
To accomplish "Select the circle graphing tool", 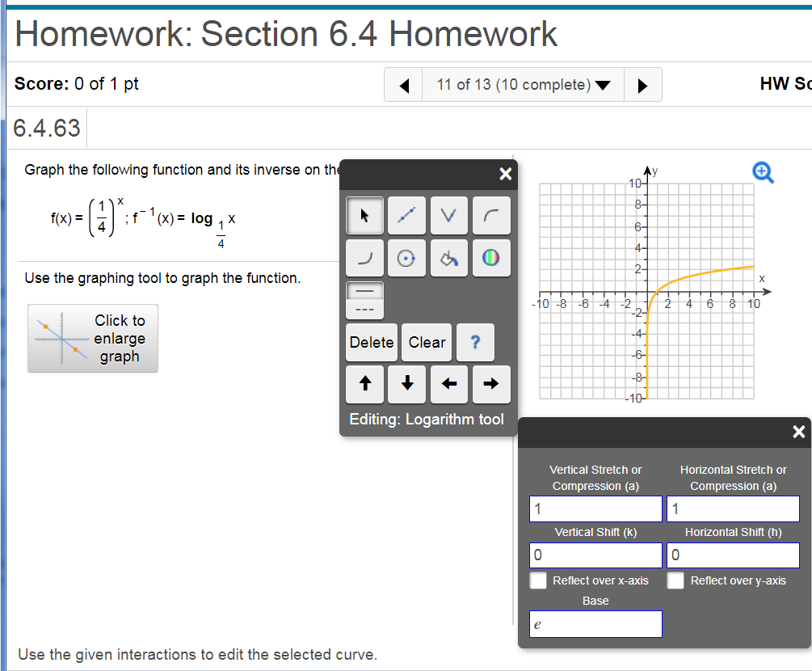I will [x=406, y=257].
